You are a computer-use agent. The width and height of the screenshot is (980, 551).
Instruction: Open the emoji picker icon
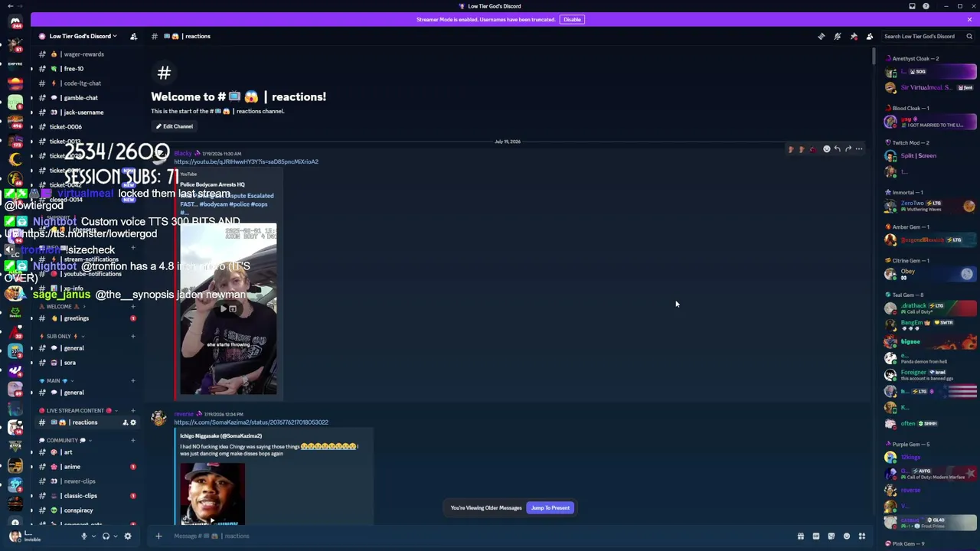tap(847, 536)
